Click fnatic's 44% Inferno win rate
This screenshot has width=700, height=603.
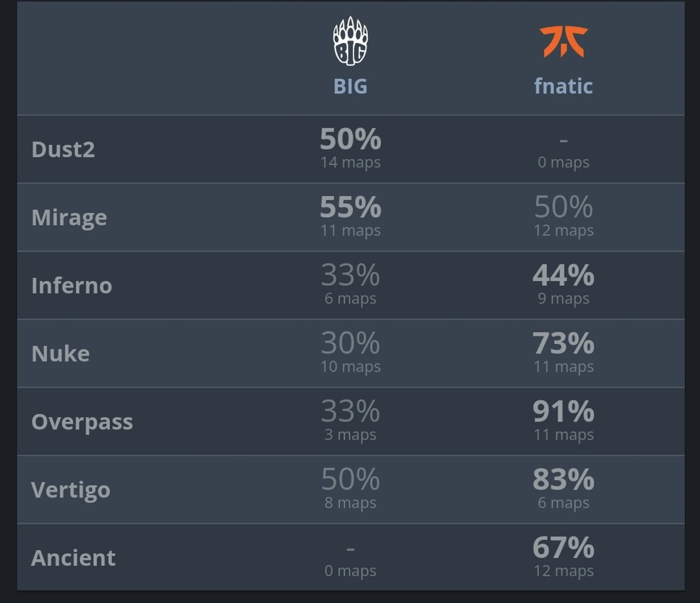(563, 275)
